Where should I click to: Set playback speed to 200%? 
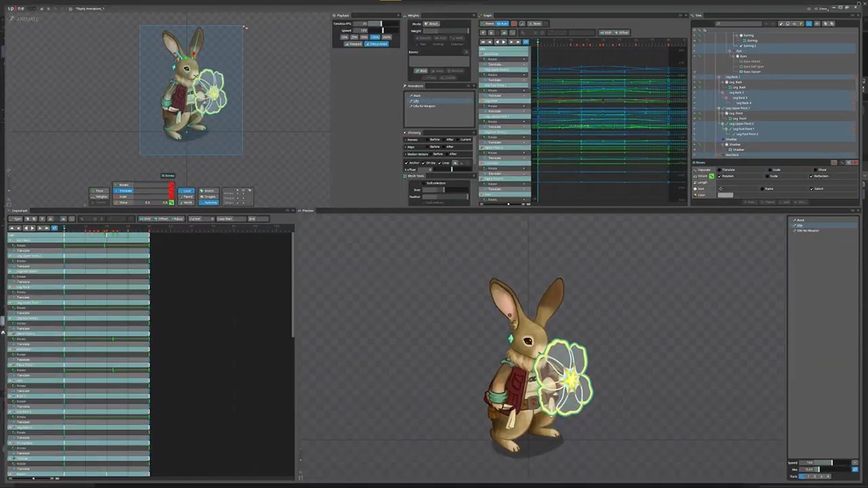click(x=387, y=37)
